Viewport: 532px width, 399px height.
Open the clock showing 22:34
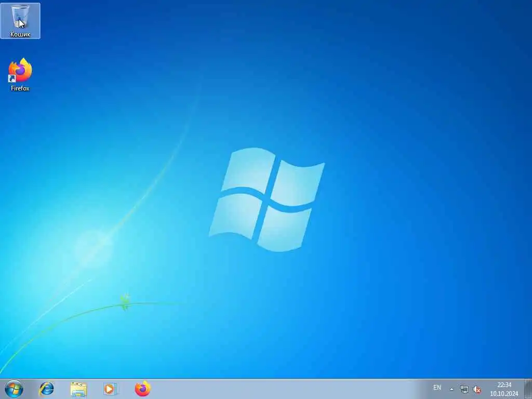tap(504, 389)
